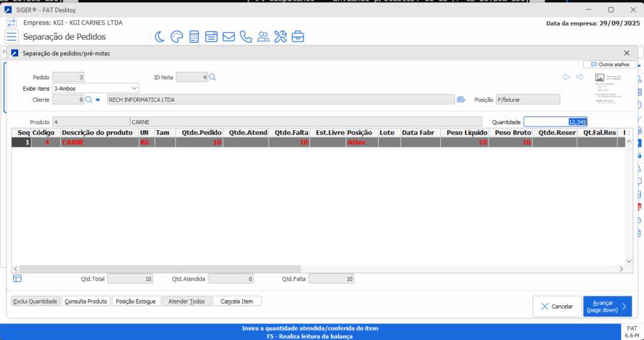The image size is (644, 340).
Task: Click the Lote column header
Action: [389, 132]
